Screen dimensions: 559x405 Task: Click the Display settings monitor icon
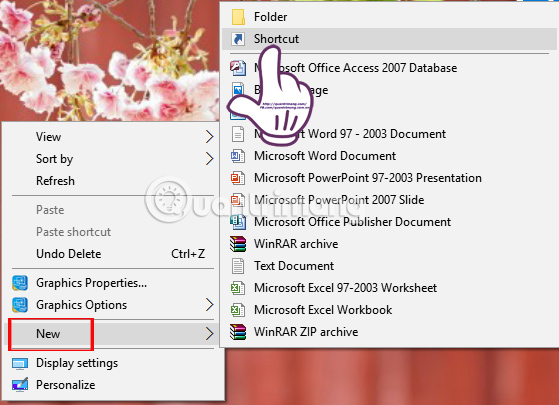coord(20,363)
